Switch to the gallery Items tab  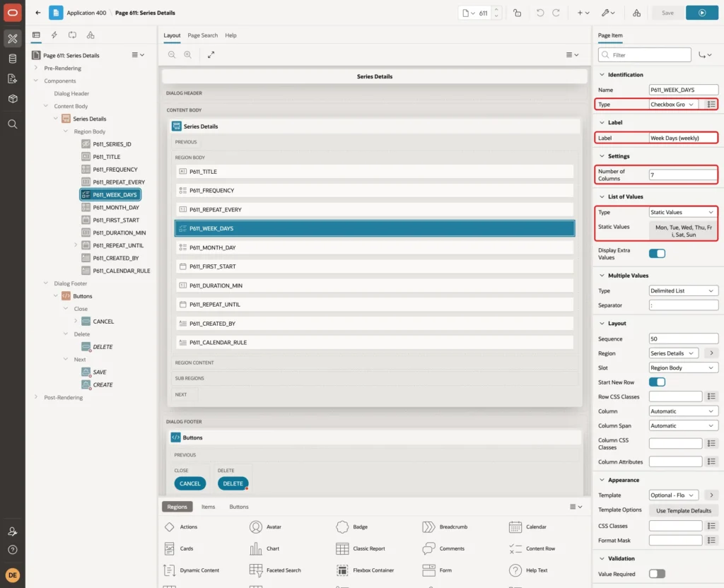[209, 507]
